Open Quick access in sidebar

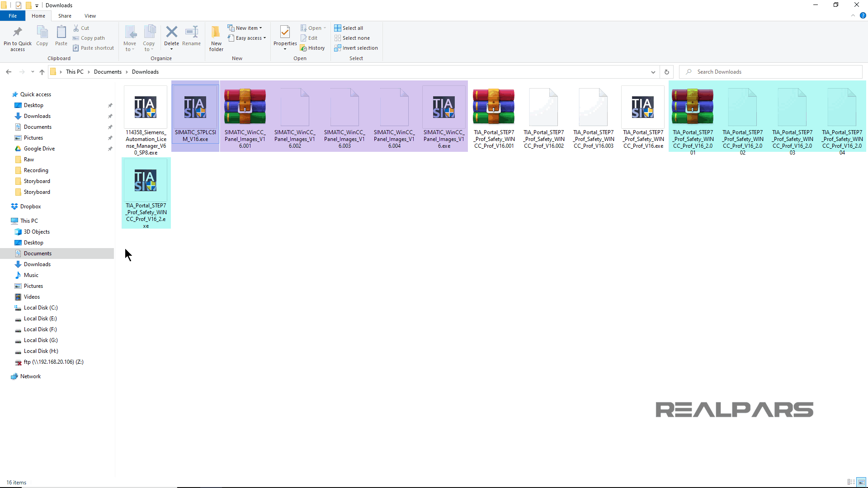(x=36, y=94)
